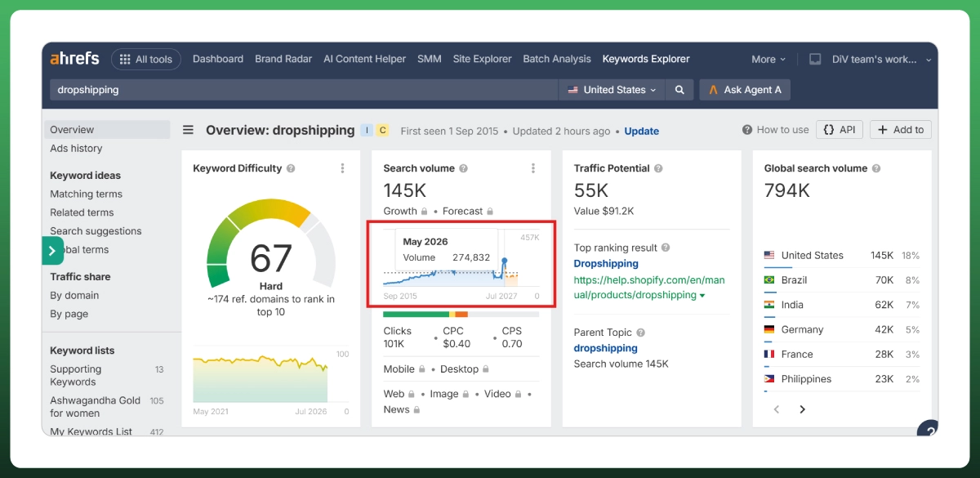Expand the green sidebar arrow tab

52,251
